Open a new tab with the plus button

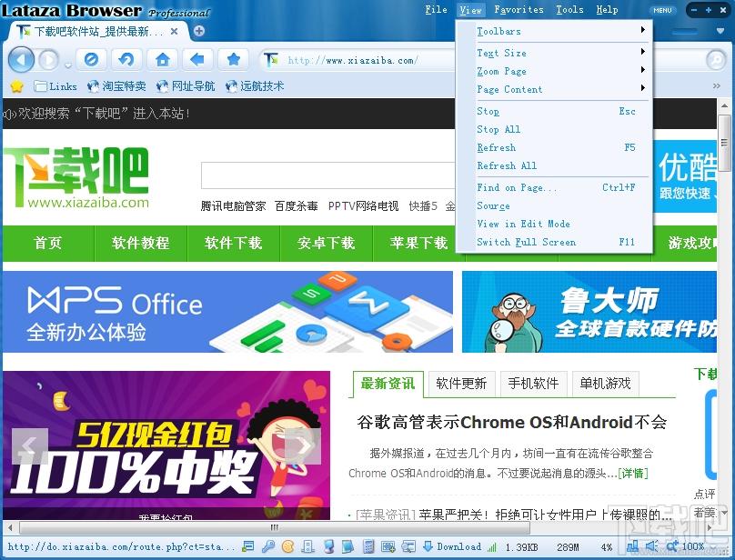pyautogui.click(x=198, y=31)
